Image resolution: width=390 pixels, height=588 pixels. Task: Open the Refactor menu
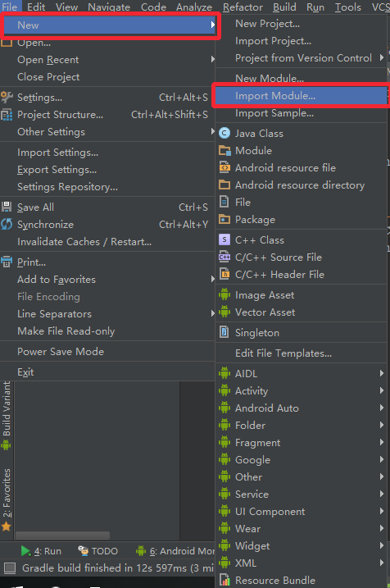[243, 7]
